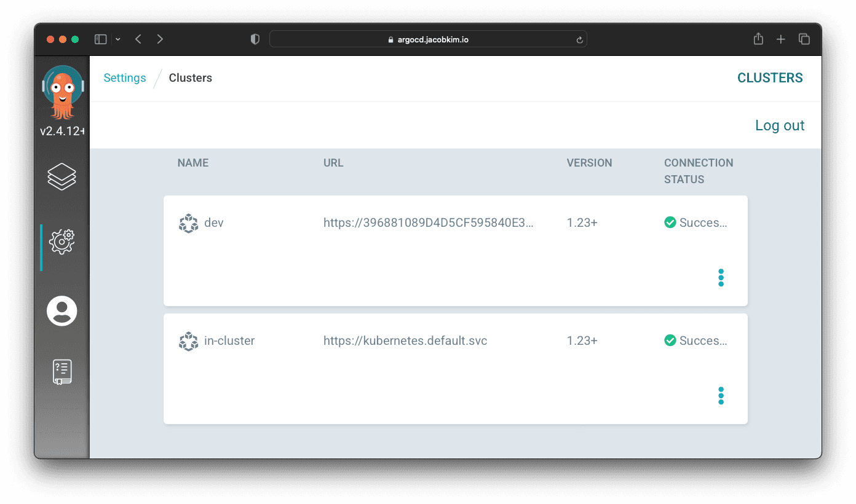Click the in-cluster Kubernetes icon
856x504 pixels.
[188, 341]
